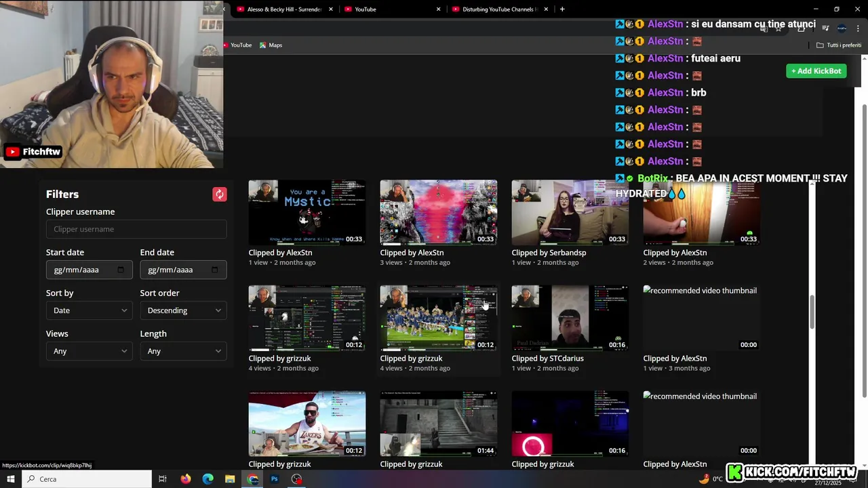Open the Tutti i preferiti bookmarks folder

click(839, 45)
